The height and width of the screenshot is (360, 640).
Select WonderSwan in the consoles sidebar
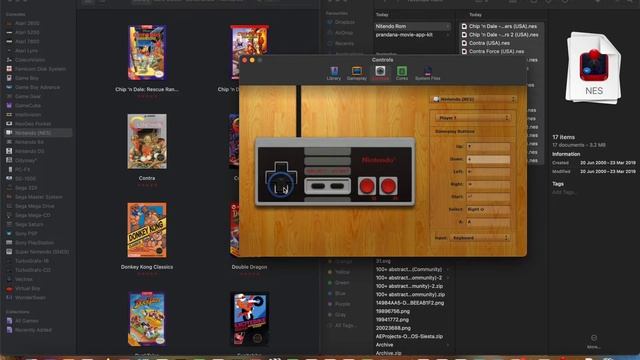click(30, 298)
